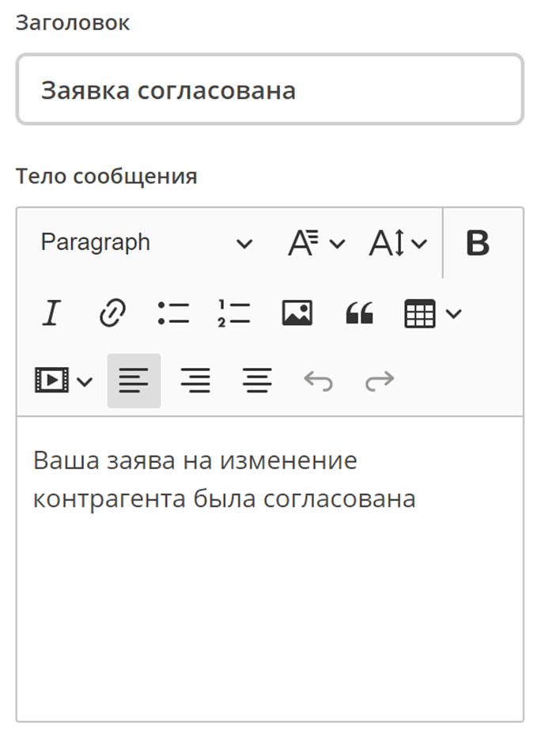Open the font size dropdown

click(x=398, y=243)
